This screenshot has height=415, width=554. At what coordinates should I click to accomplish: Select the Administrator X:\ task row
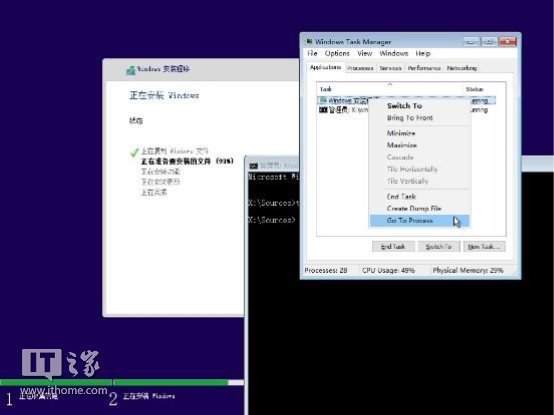pyautogui.click(x=406, y=110)
